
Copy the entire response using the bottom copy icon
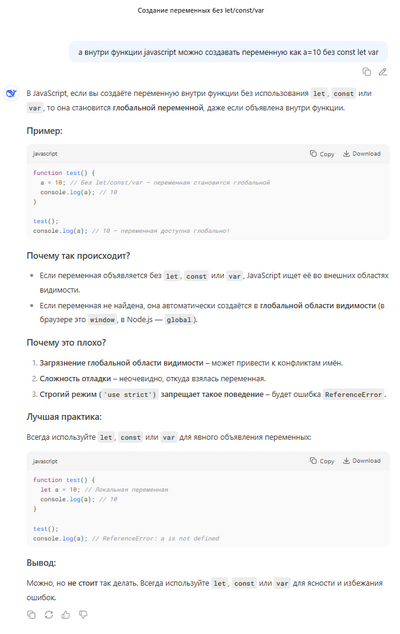[x=31, y=615]
